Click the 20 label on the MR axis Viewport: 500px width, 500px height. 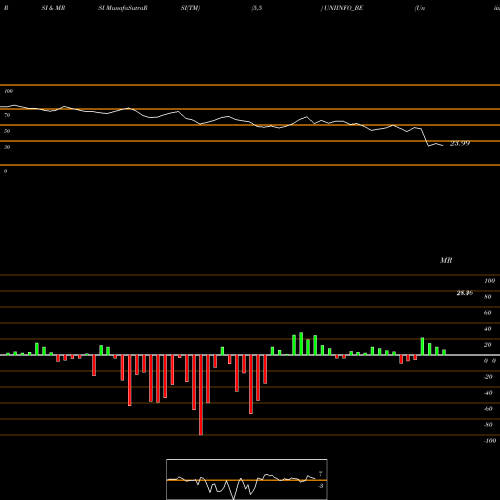point(488,345)
